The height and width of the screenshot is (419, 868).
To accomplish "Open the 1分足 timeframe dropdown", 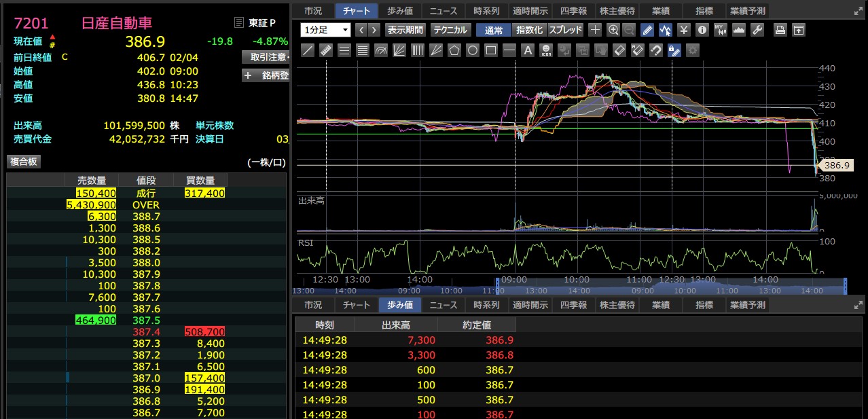I will click(326, 30).
